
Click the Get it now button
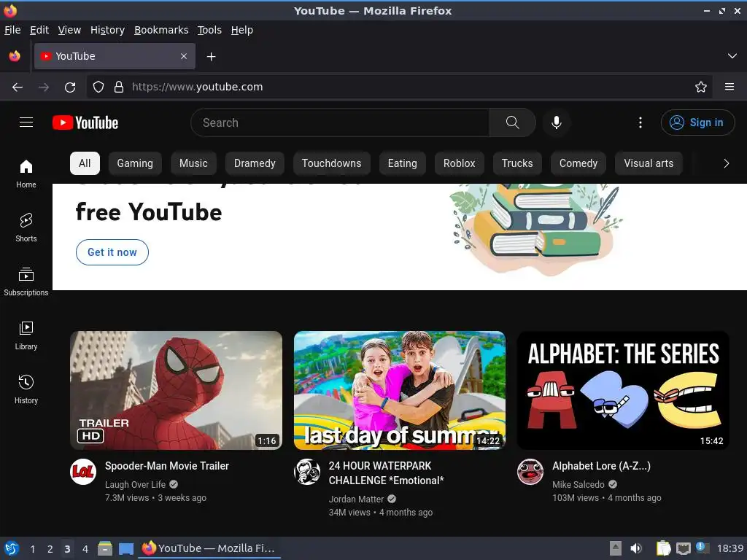(112, 252)
